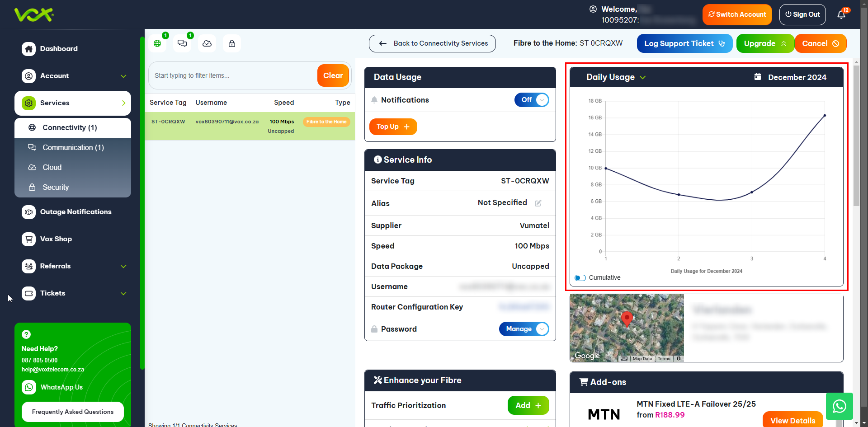The image size is (868, 427).
Task: Enable the Cumulative usage toggle
Action: [580, 278]
